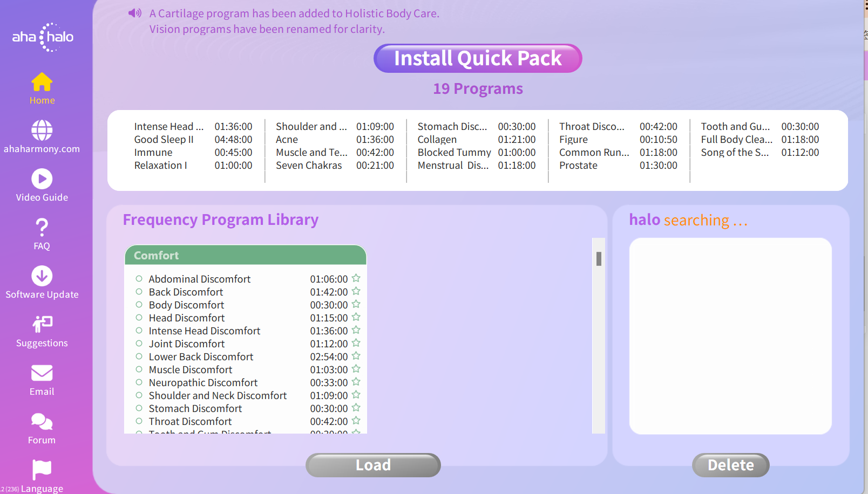Image resolution: width=868 pixels, height=494 pixels.
Task: Select Intense Head Discomfort radio button
Action: [x=139, y=331]
